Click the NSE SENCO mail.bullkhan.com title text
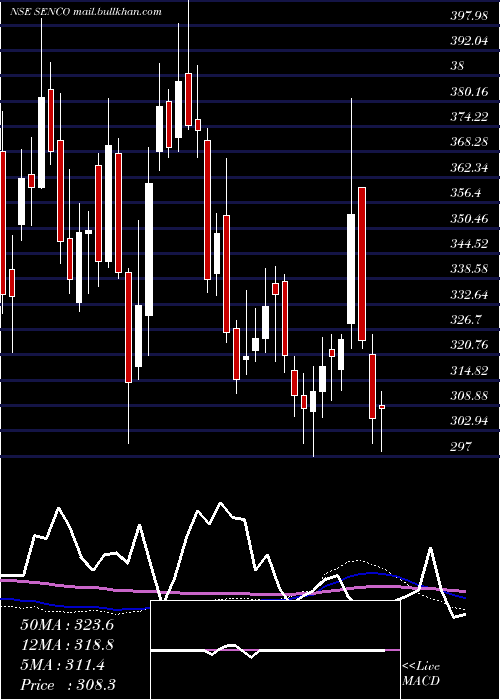Screen dimensions: 500x700 coord(86,12)
